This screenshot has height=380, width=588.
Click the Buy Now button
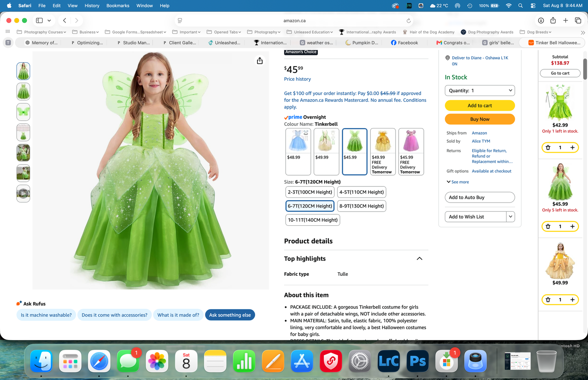pos(480,119)
